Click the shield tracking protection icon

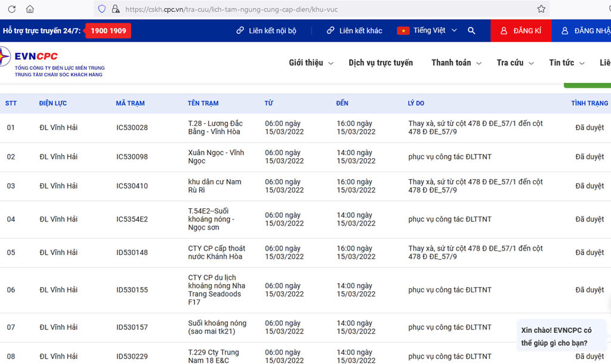[x=101, y=9]
